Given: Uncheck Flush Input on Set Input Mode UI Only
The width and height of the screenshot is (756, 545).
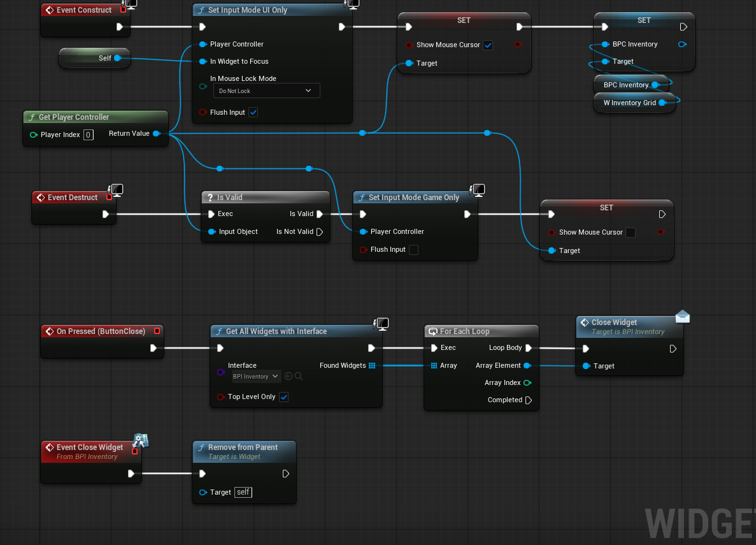Looking at the screenshot, I should click(253, 112).
